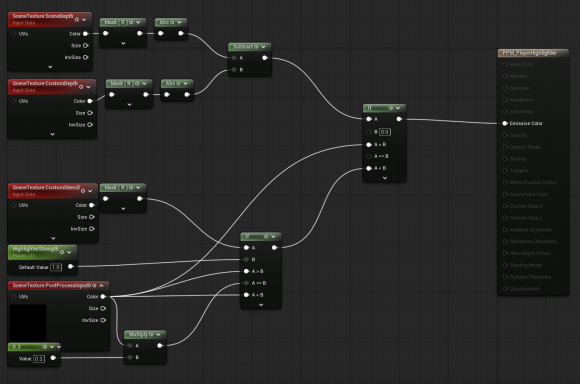Viewport: 580px width, 384px height.
Task: Click the A < B pin on the If node wired to Emissive Color
Action: click(369, 168)
